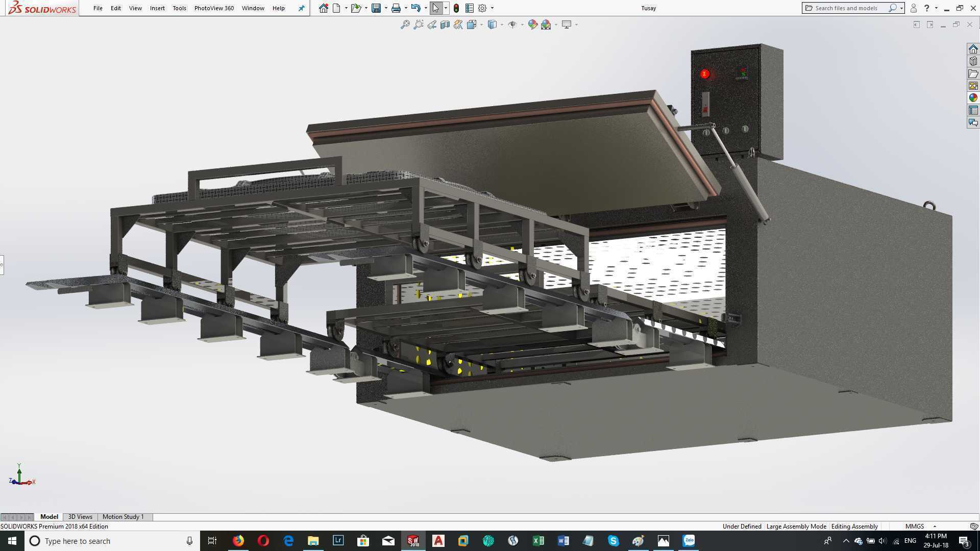Toggle the Select cursor tool
980x551 pixels.
(435, 8)
